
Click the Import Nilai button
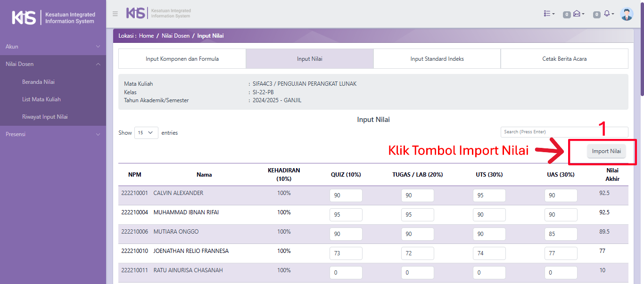[606, 151]
